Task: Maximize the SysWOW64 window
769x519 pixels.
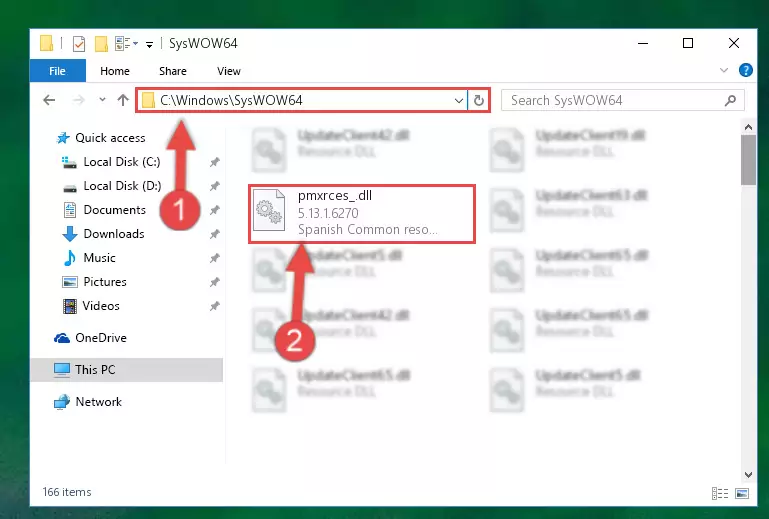Action: tap(688, 44)
